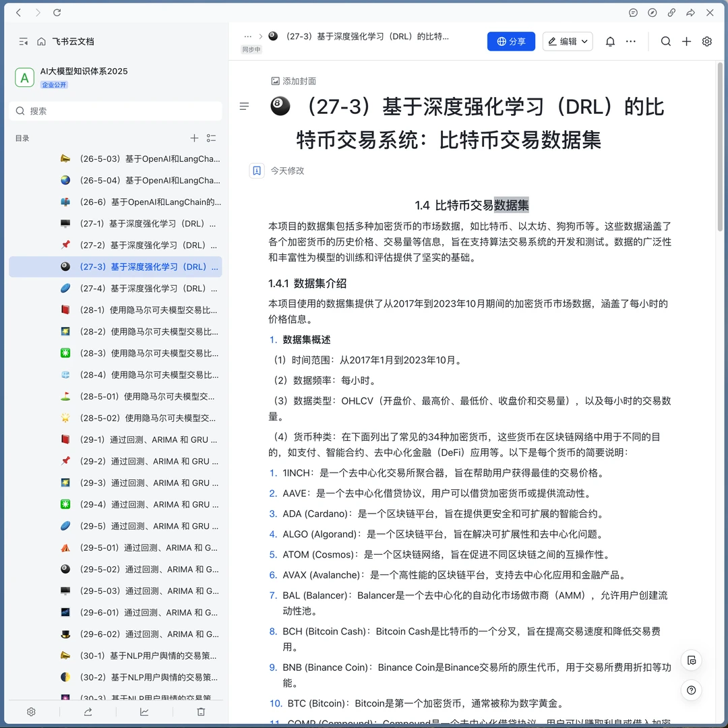
Task: Click the compass navigation icon
Action: click(x=652, y=12)
